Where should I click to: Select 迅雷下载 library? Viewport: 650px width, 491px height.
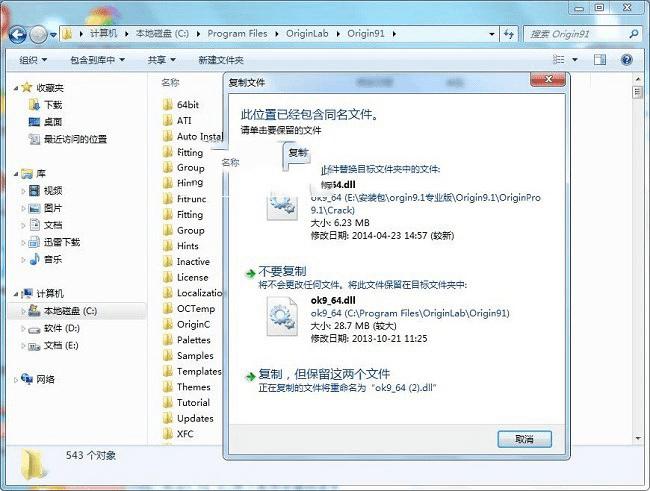[62, 242]
